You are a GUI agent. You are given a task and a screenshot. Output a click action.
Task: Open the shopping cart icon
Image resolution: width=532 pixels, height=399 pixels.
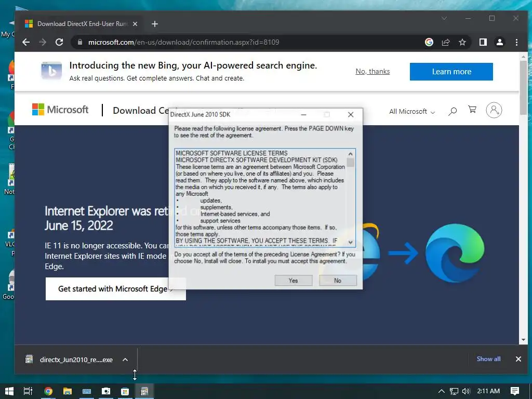472,110
